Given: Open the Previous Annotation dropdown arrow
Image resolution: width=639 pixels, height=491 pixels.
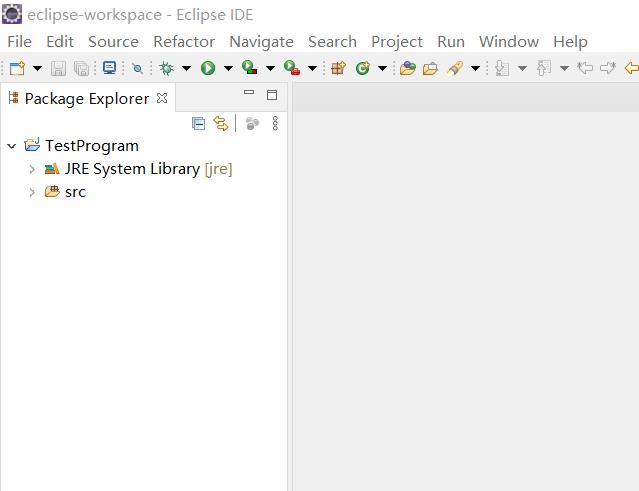Looking at the screenshot, I should (x=564, y=68).
